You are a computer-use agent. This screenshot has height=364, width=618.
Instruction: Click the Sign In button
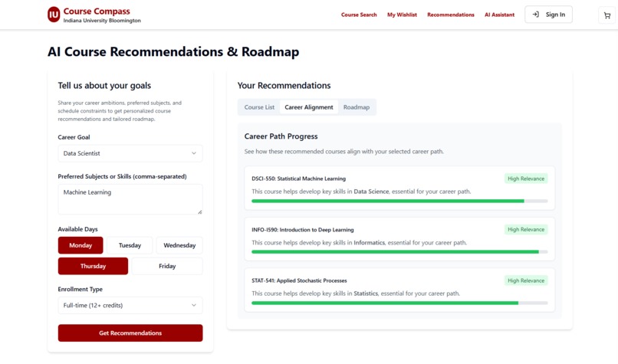pos(548,15)
